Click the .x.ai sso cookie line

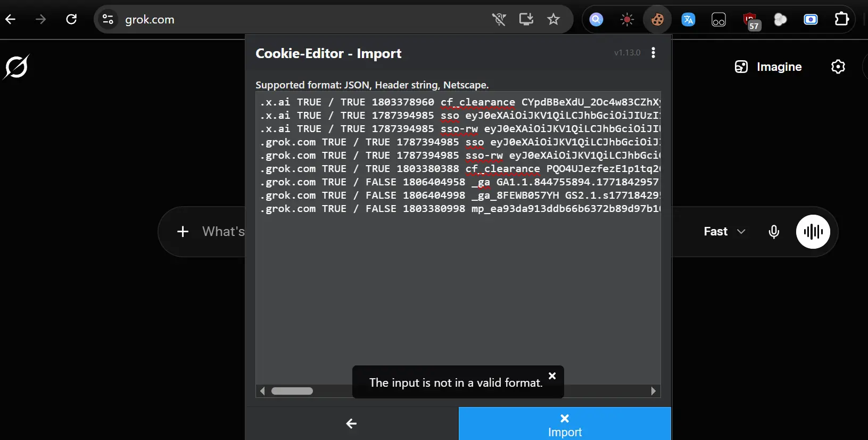tap(460, 116)
